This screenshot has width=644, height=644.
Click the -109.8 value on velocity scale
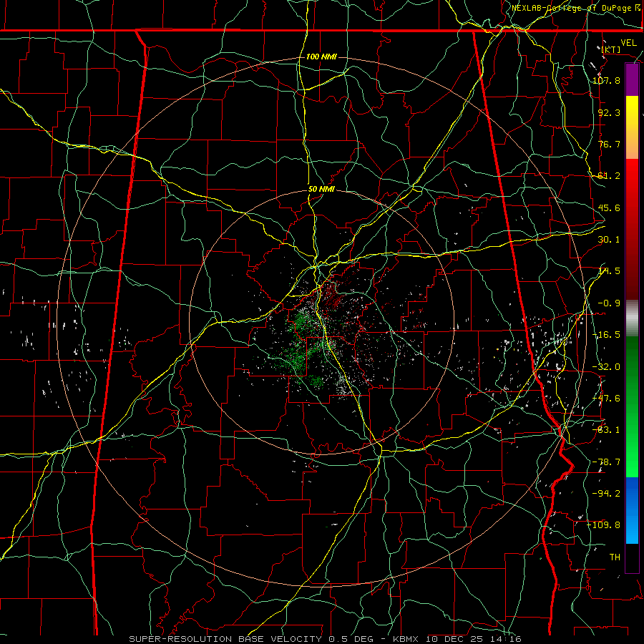pos(604,525)
